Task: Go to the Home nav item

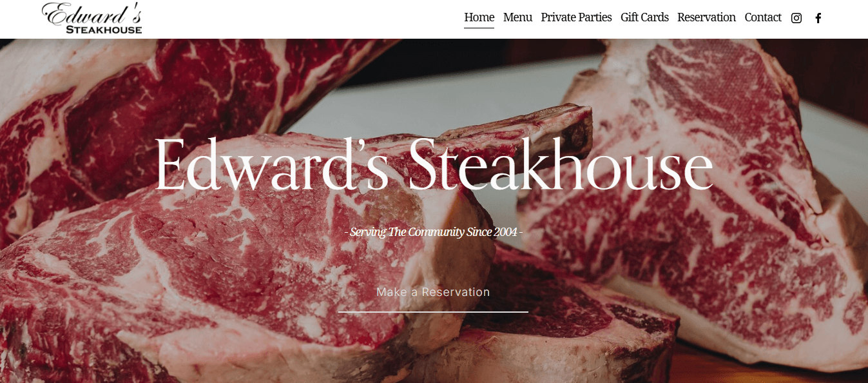Action: tap(479, 17)
